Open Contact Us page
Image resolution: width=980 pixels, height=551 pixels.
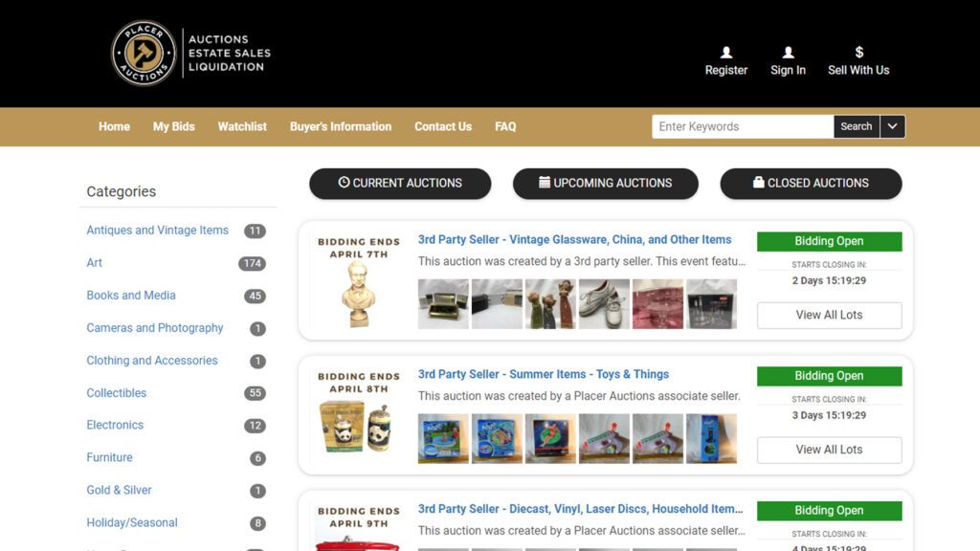[x=443, y=126]
